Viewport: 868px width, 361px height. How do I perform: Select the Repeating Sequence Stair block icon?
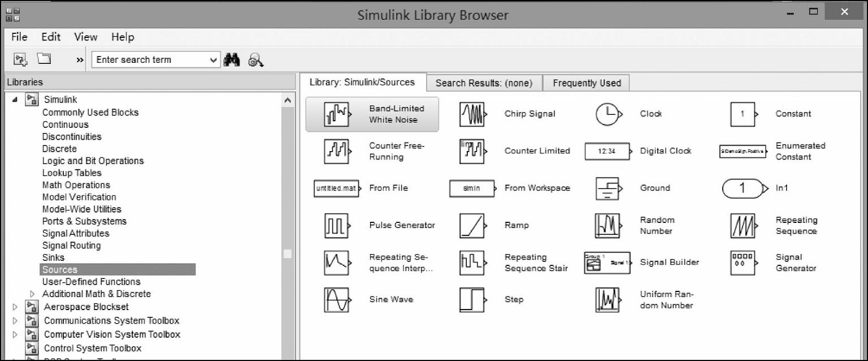tap(474, 263)
